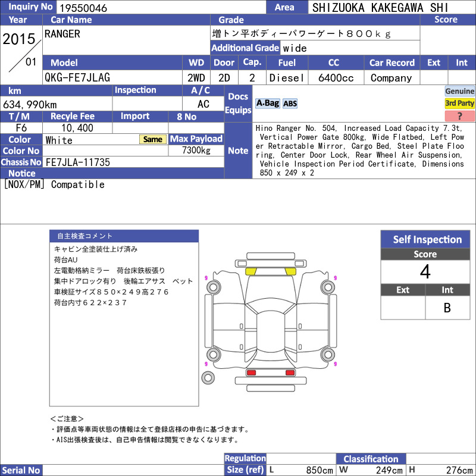Click the Classification header
The image size is (476, 476).
click(x=371, y=459)
